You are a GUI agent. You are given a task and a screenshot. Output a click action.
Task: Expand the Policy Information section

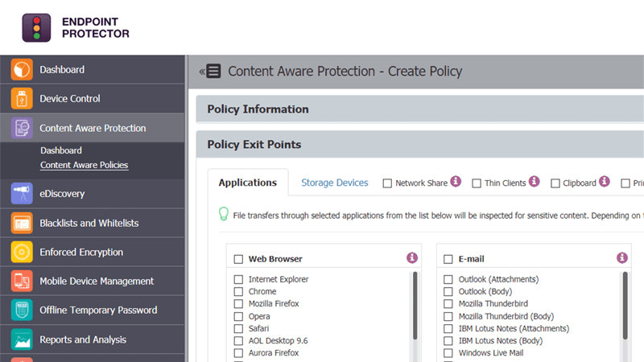coord(419,109)
